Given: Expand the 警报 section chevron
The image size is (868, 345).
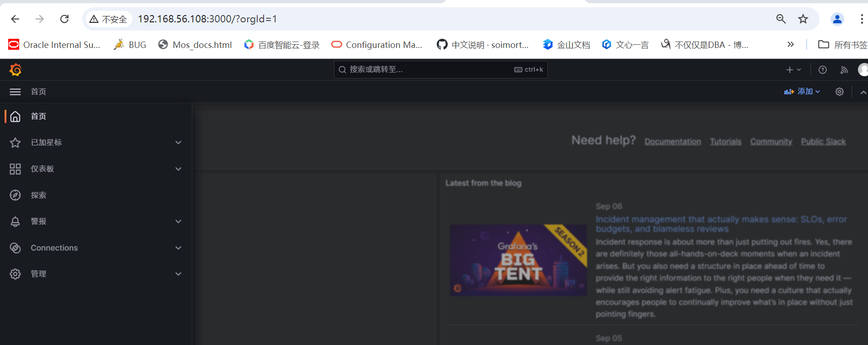Looking at the screenshot, I should [178, 221].
